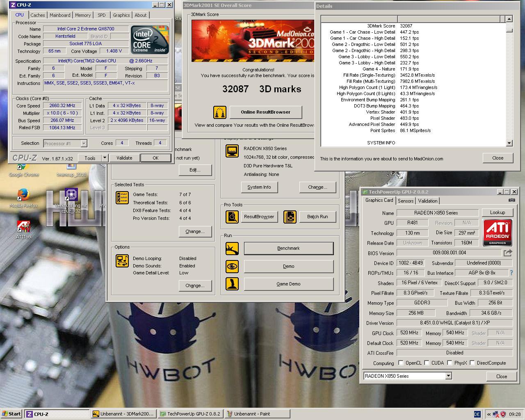Image resolution: width=525 pixels, height=420 pixels.
Task: Click Close button in GPU-Z window
Action: (x=501, y=376)
